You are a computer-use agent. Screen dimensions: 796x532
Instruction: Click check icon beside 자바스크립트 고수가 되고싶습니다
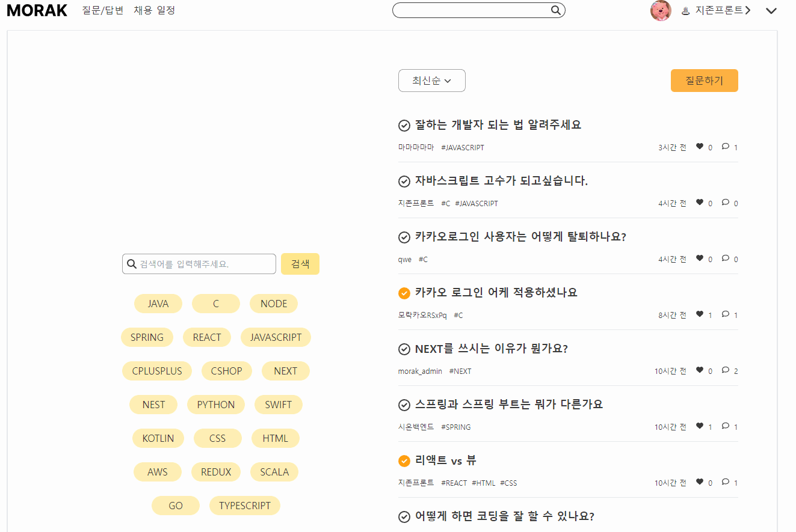click(x=404, y=182)
